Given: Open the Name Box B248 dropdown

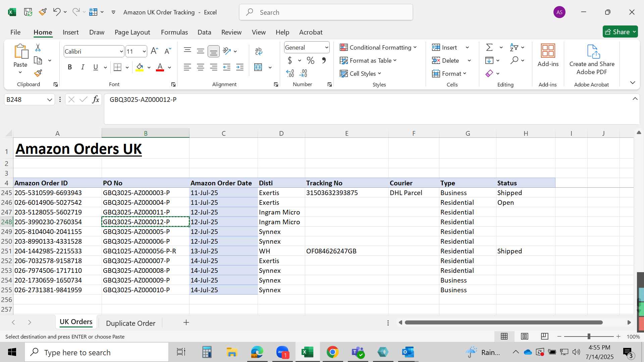Looking at the screenshot, I should pyautogui.click(x=50, y=100).
